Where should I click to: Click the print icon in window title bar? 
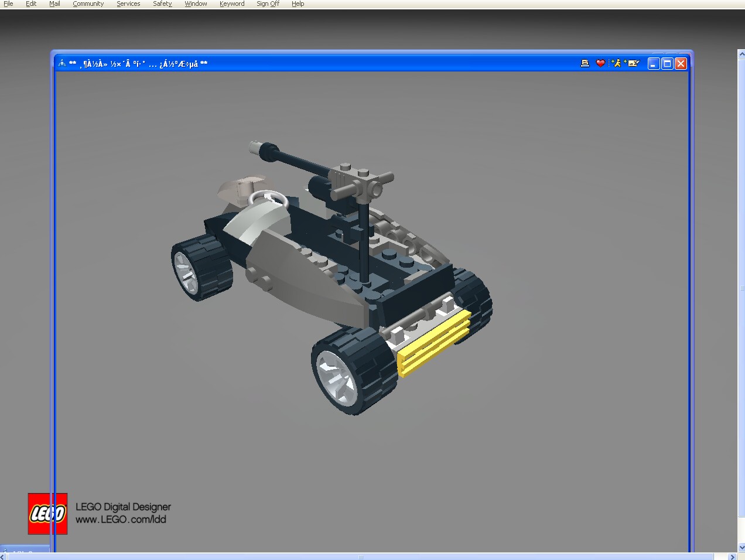coord(585,63)
